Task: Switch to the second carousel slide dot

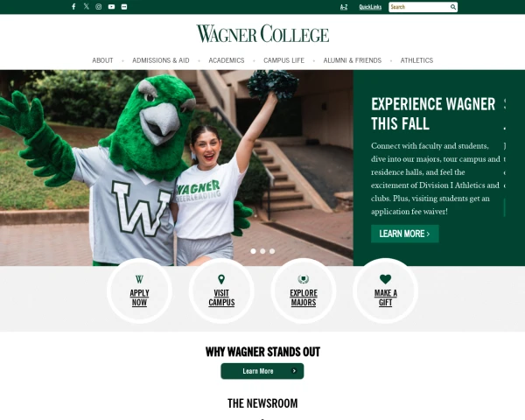Action: (x=262, y=251)
